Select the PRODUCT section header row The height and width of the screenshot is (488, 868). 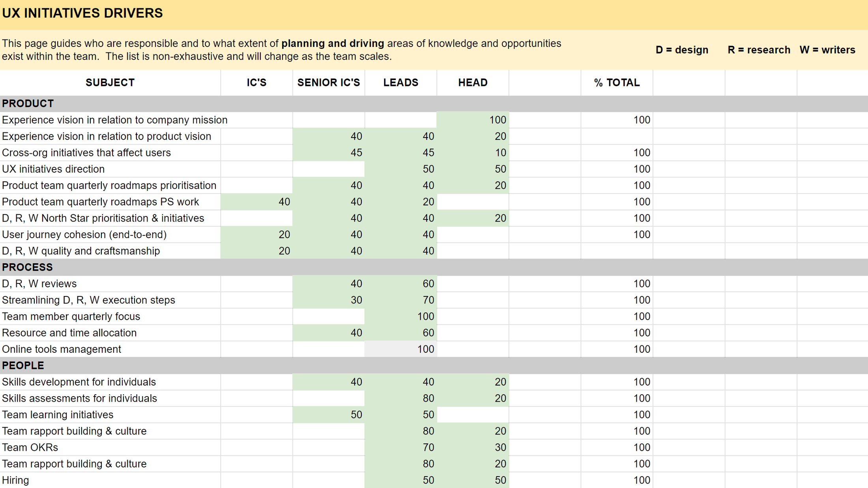pyautogui.click(x=28, y=104)
